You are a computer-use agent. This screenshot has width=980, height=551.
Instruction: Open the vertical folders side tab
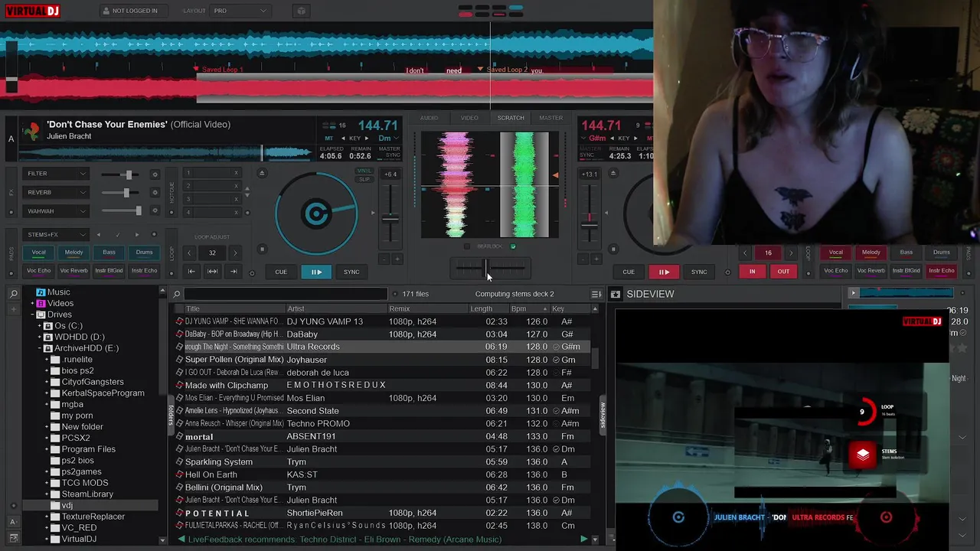[171, 415]
